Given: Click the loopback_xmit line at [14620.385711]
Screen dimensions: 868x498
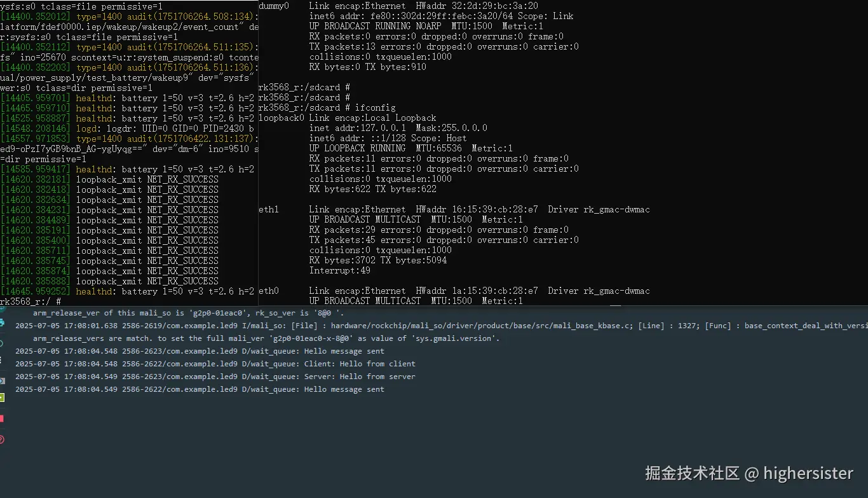Looking at the screenshot, I should (109, 251).
